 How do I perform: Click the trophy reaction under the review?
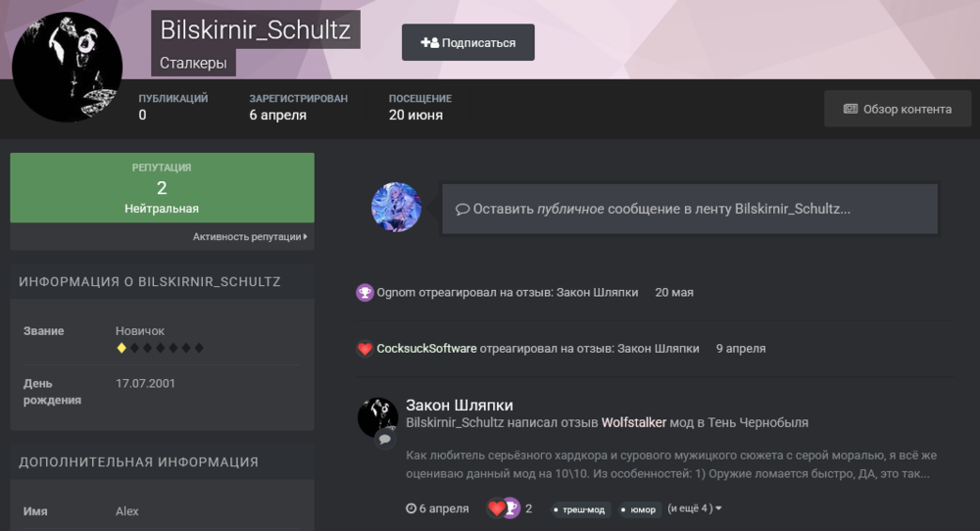pos(512,508)
